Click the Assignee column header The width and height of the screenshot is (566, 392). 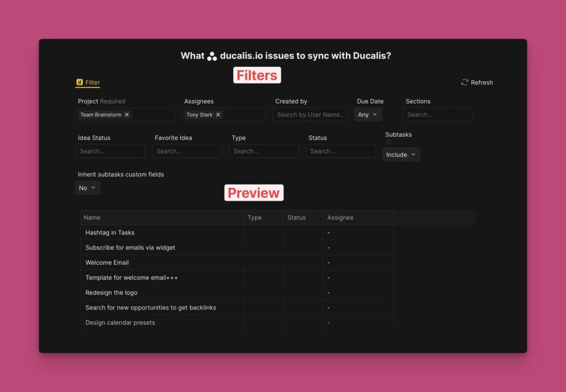(x=340, y=218)
